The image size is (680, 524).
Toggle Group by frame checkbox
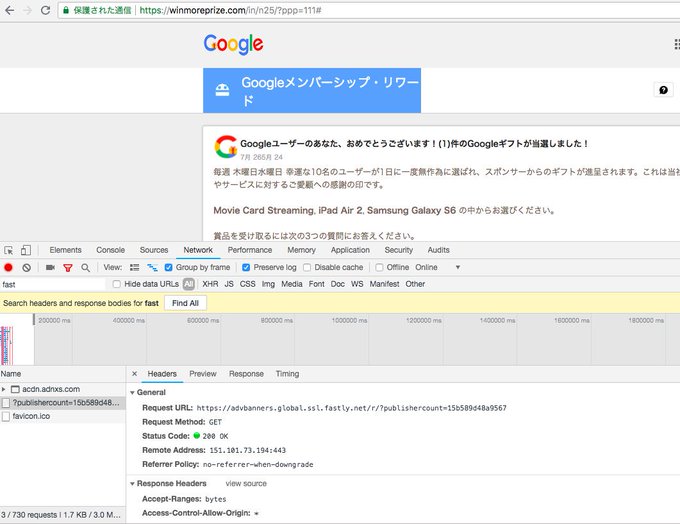point(168,267)
